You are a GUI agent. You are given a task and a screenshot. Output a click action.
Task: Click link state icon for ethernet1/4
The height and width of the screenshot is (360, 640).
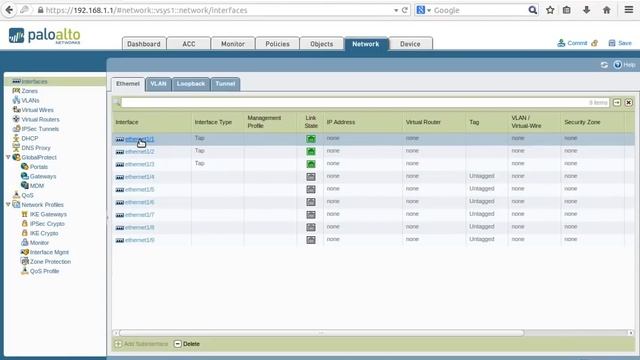pos(311,177)
